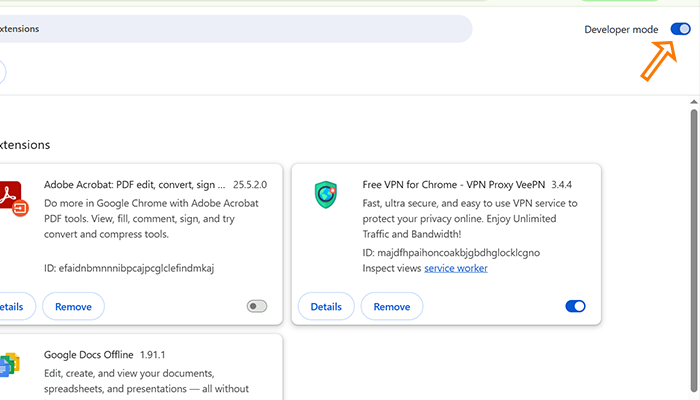Toggle the Developer mode switch
This screenshot has height=400, width=700.
tap(680, 29)
